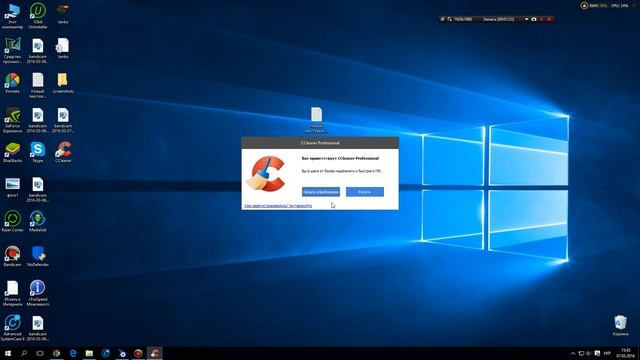Switch to Chrome on the taskbar

57,353
